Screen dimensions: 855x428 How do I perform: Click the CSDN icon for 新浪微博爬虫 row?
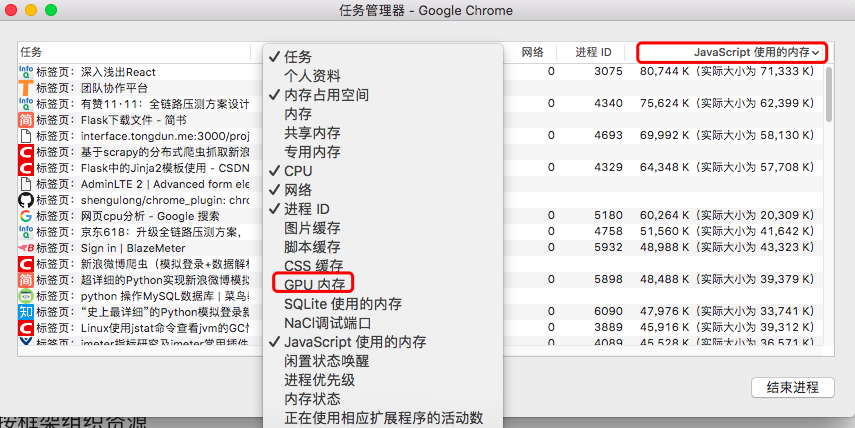(26, 264)
